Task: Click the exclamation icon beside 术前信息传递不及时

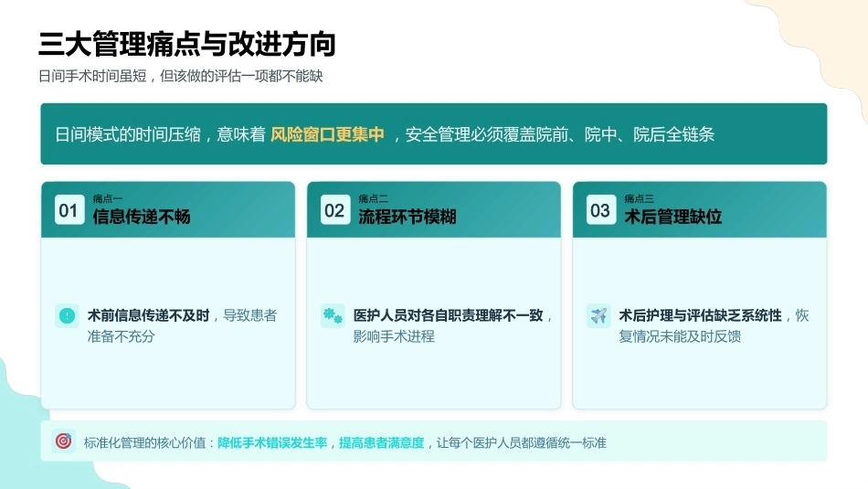Action: click(67, 315)
